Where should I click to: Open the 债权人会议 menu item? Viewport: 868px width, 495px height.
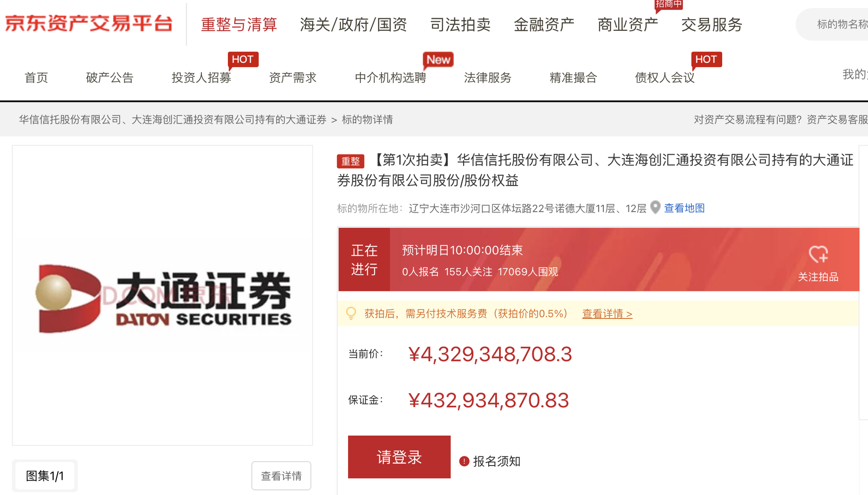click(x=665, y=78)
